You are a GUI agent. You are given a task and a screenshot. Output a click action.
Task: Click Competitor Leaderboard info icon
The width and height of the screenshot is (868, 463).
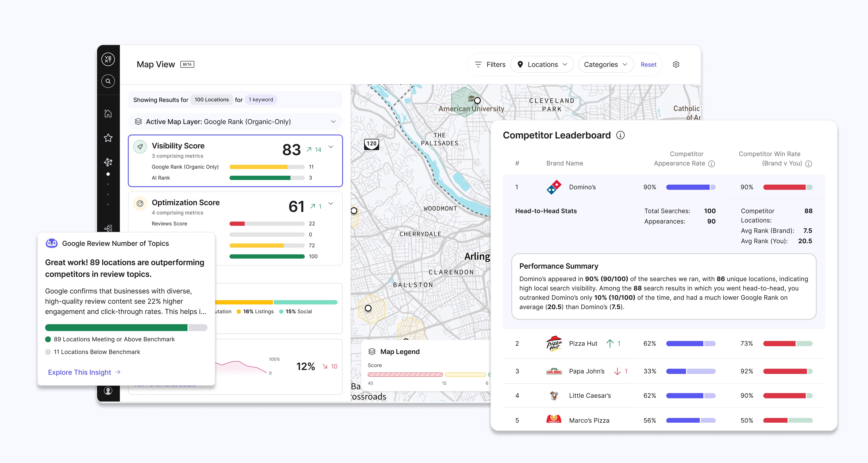(620, 135)
